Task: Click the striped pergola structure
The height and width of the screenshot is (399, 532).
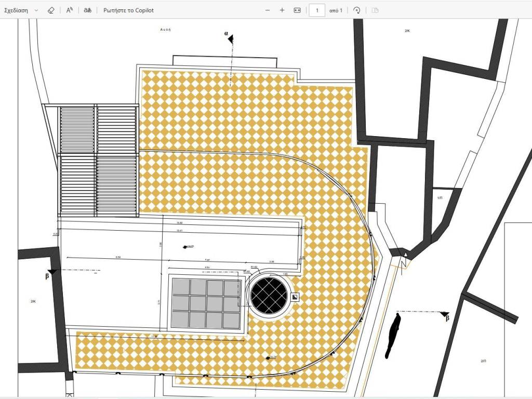Action: [98, 161]
